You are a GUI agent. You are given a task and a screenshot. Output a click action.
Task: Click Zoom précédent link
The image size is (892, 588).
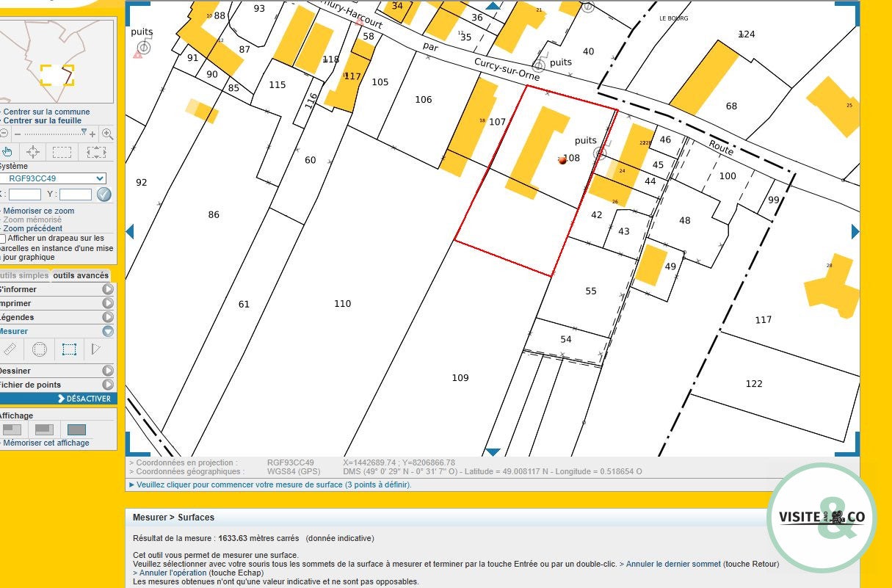(x=32, y=228)
